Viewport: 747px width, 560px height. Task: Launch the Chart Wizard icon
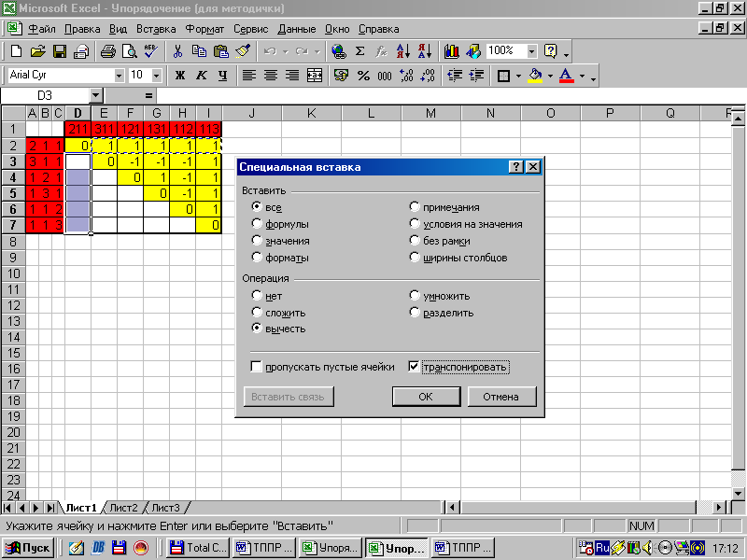pyautogui.click(x=452, y=51)
